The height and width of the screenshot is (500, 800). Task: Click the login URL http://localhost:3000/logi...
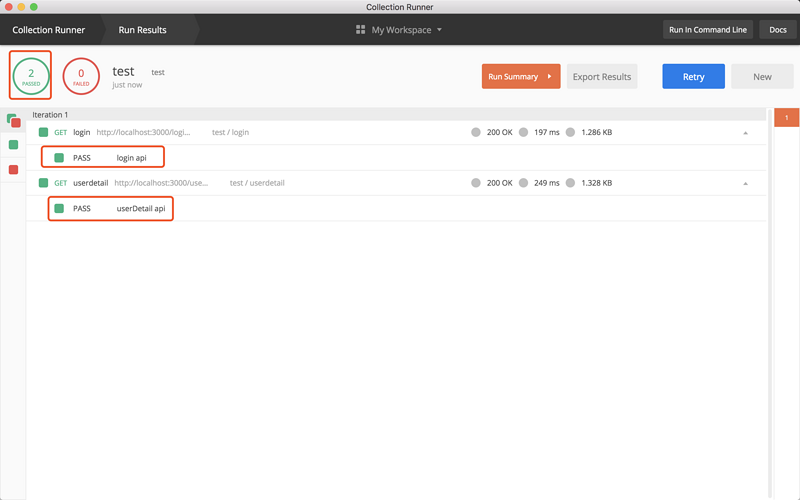pyautogui.click(x=143, y=132)
